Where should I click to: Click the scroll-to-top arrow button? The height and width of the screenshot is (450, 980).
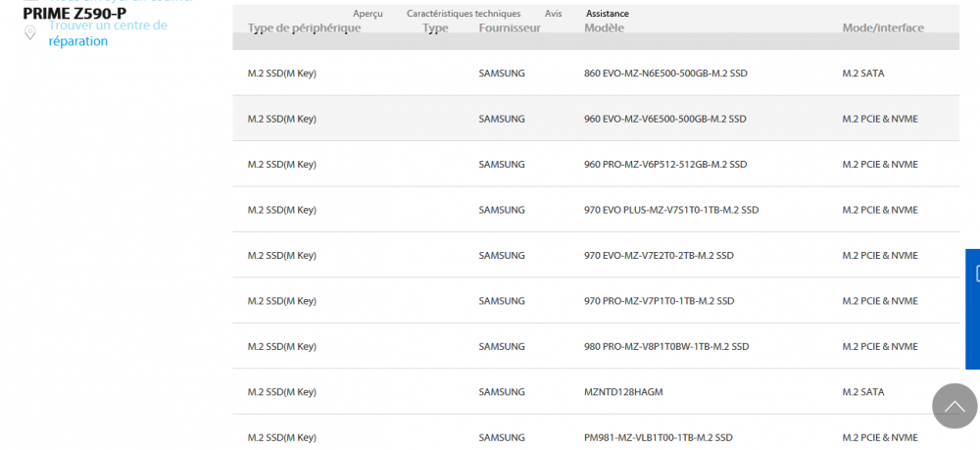[x=954, y=405]
